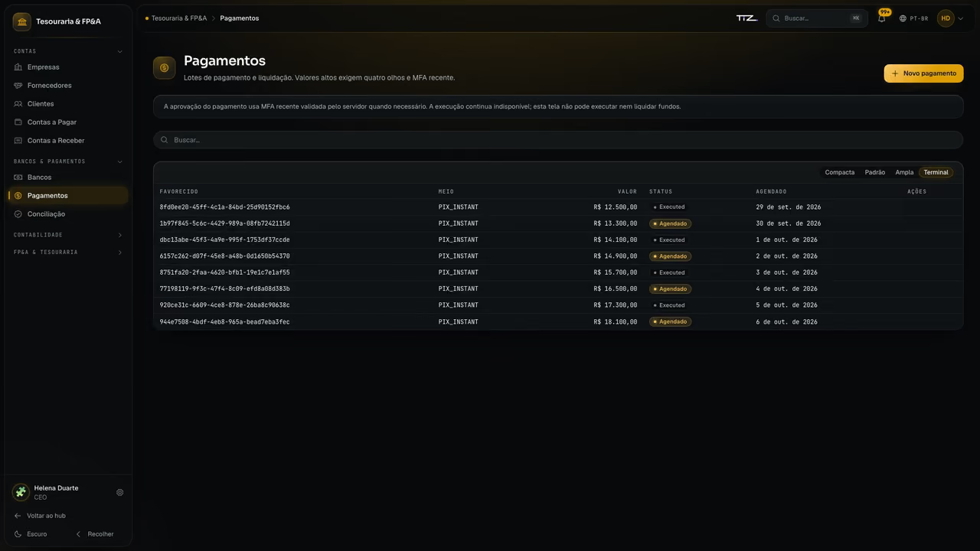Toggle the Escuro theme switch
The width and height of the screenshot is (980, 551).
(31, 534)
